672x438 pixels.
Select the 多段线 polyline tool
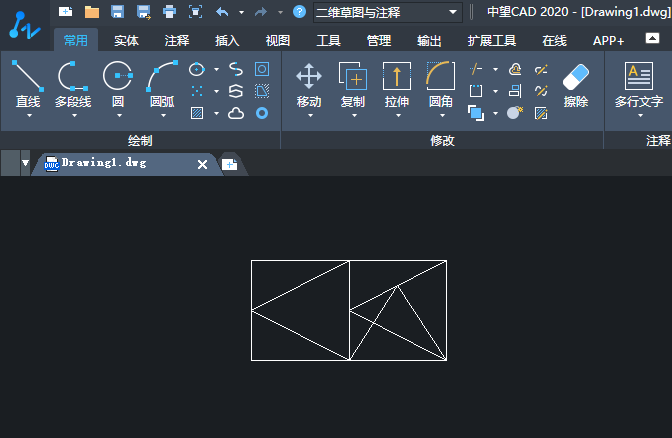point(73,84)
